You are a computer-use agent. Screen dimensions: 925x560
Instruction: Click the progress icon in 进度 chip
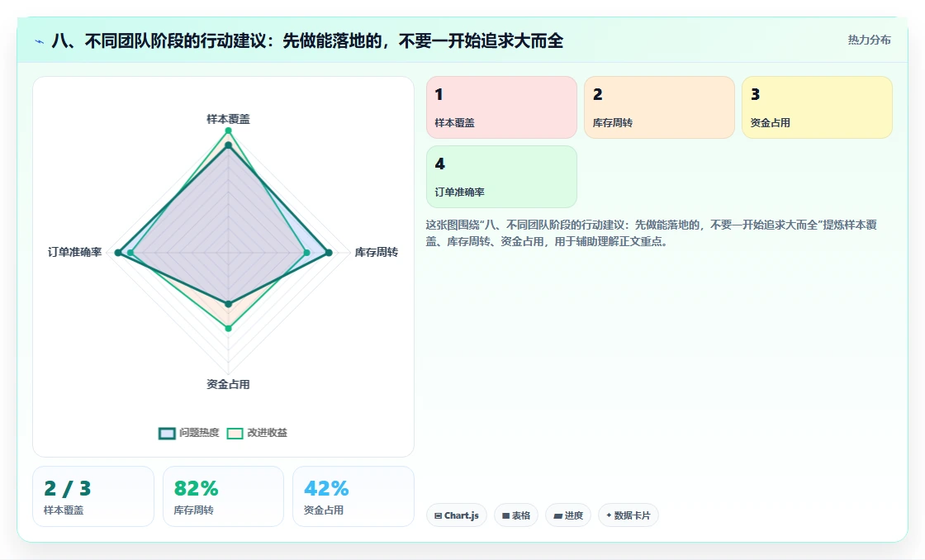point(557,515)
